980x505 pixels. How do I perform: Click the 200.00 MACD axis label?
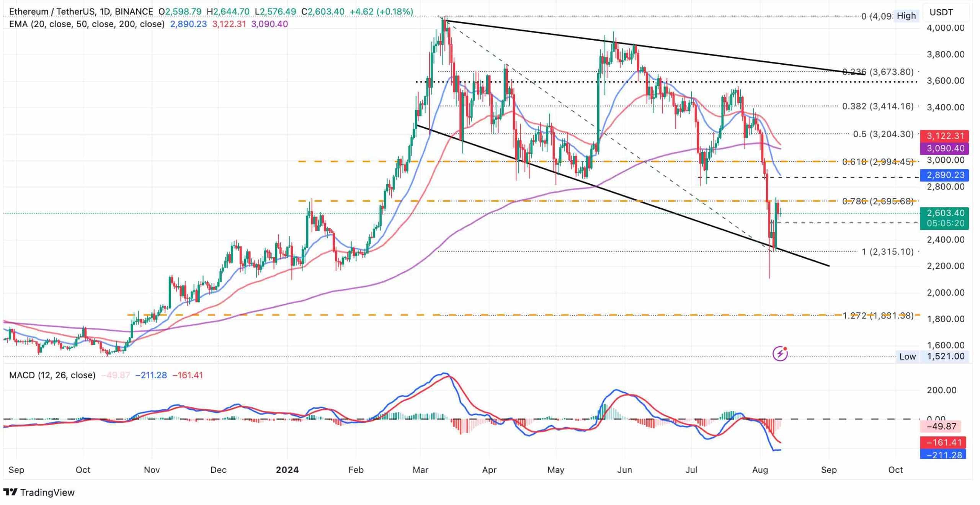[941, 390]
